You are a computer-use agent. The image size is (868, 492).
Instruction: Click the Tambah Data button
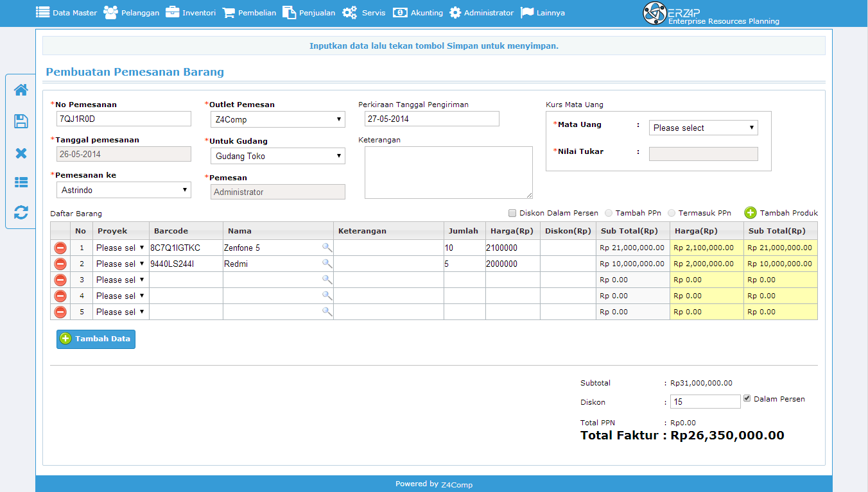96,339
